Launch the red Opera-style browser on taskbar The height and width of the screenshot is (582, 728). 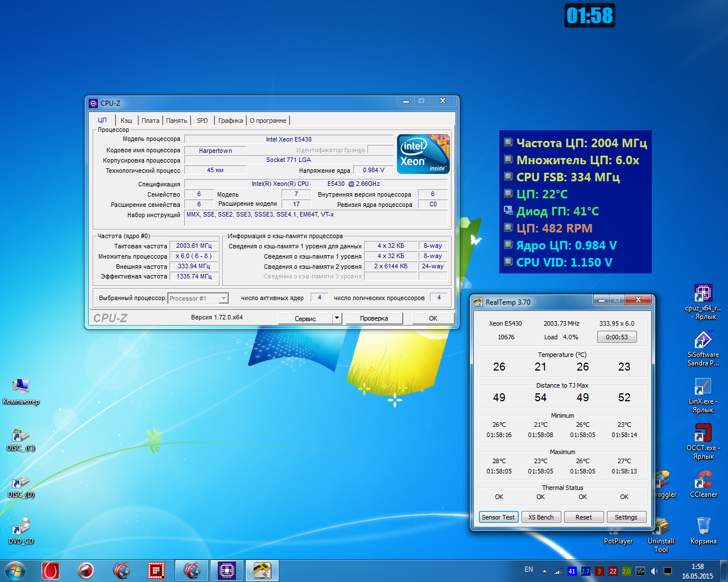[x=51, y=570]
